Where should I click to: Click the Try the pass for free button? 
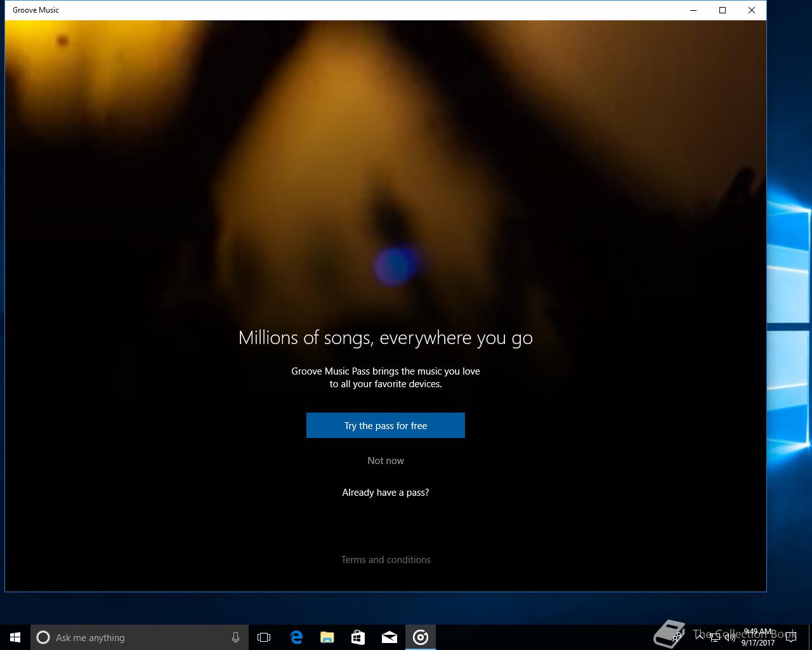(x=386, y=425)
